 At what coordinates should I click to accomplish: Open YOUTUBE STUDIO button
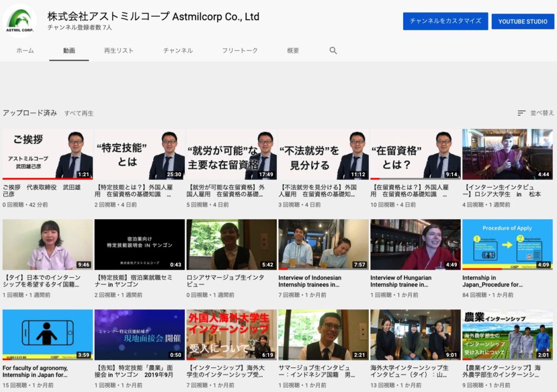pos(523,21)
